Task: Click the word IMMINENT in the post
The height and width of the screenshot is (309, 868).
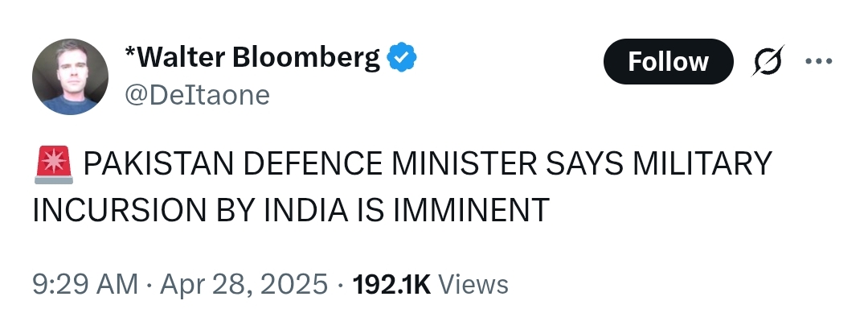Action: click(471, 211)
